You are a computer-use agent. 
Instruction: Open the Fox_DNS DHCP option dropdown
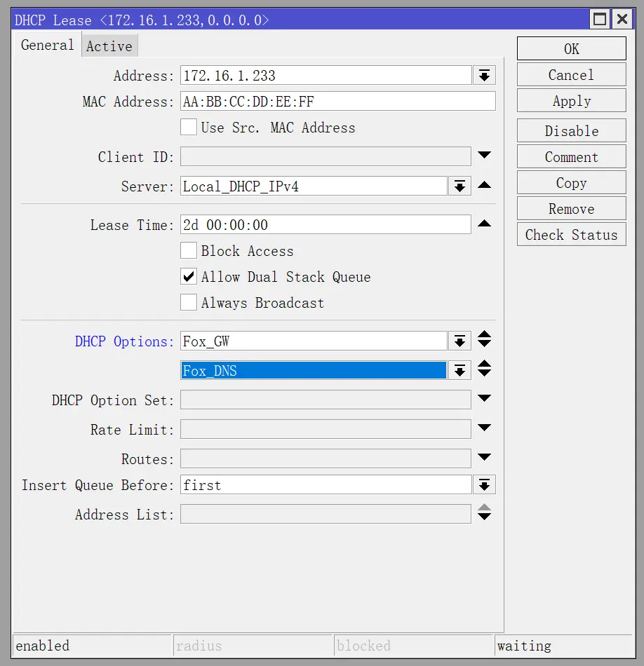(x=459, y=370)
